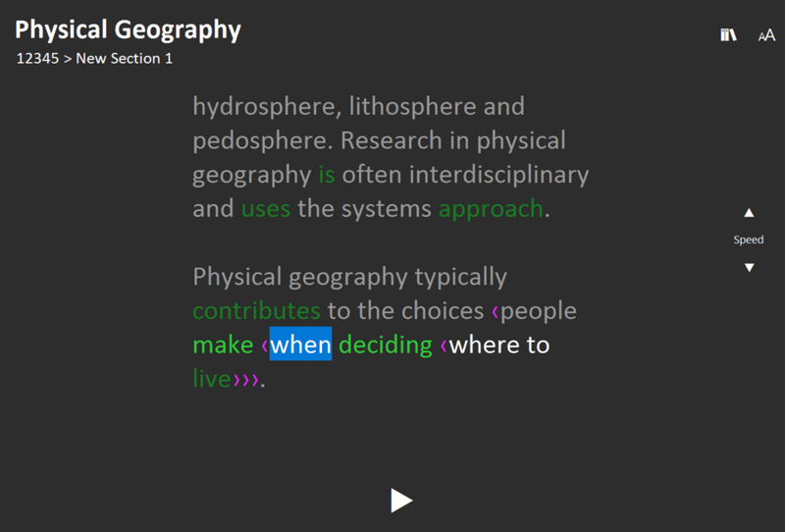The width and height of the screenshot is (785, 532).
Task: Open the library books icon
Action: pyautogui.click(x=728, y=35)
